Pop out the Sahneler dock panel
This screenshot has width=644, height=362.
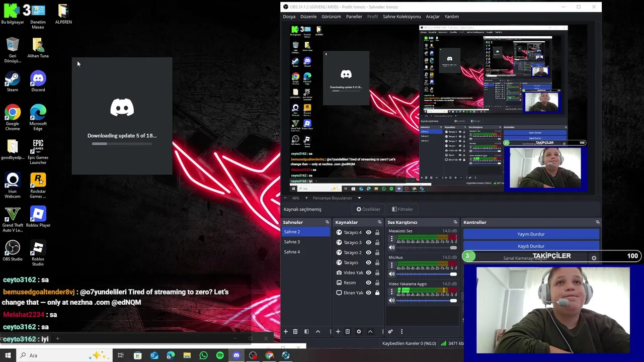tap(327, 222)
